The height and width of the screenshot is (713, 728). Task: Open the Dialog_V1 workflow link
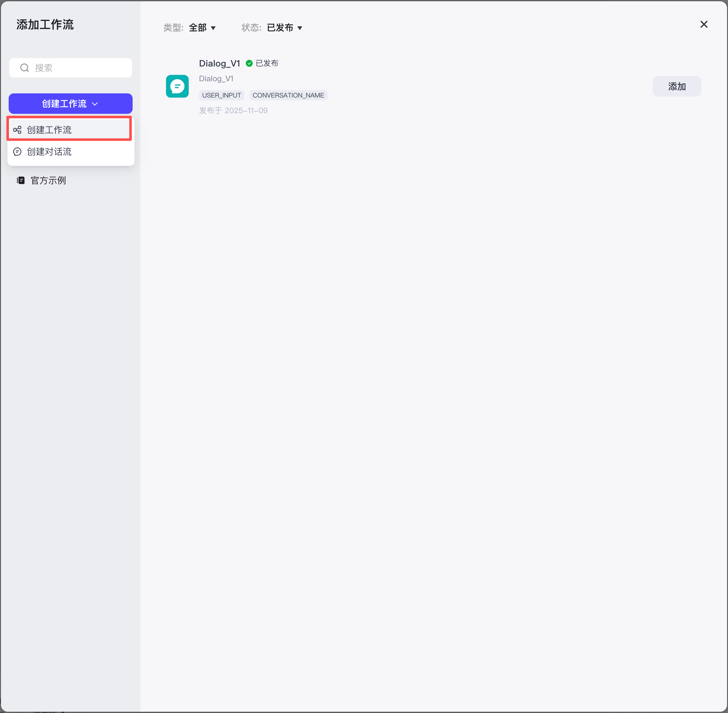tap(219, 63)
